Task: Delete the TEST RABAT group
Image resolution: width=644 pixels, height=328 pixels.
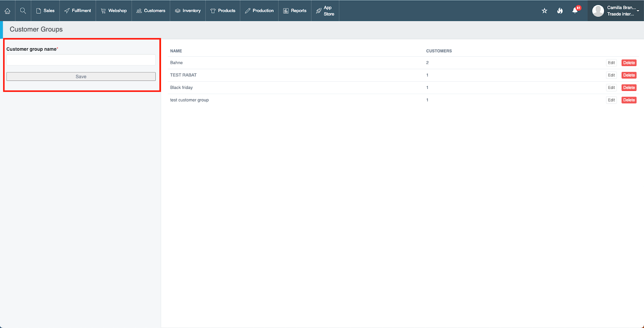Action: (629, 75)
